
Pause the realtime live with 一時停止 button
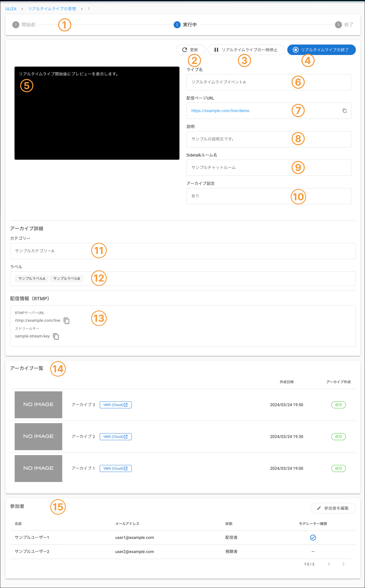pyautogui.click(x=246, y=50)
